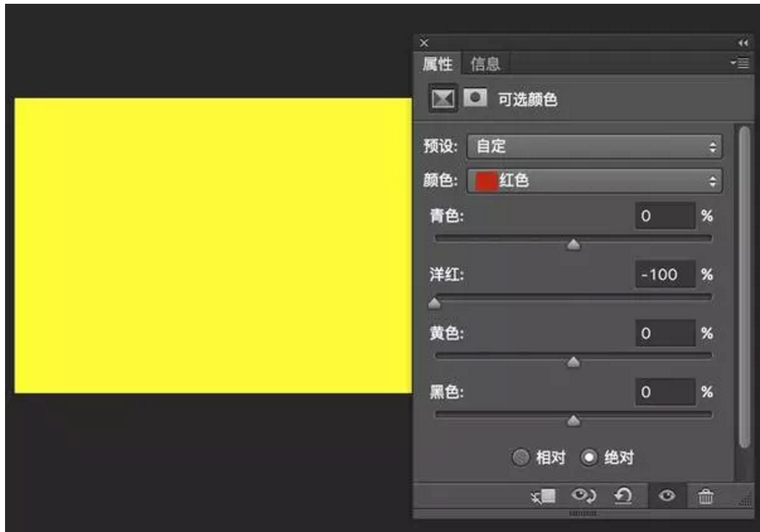Open the 颜色 dropdown set to 红色
This screenshot has width=760, height=532.
(595, 182)
